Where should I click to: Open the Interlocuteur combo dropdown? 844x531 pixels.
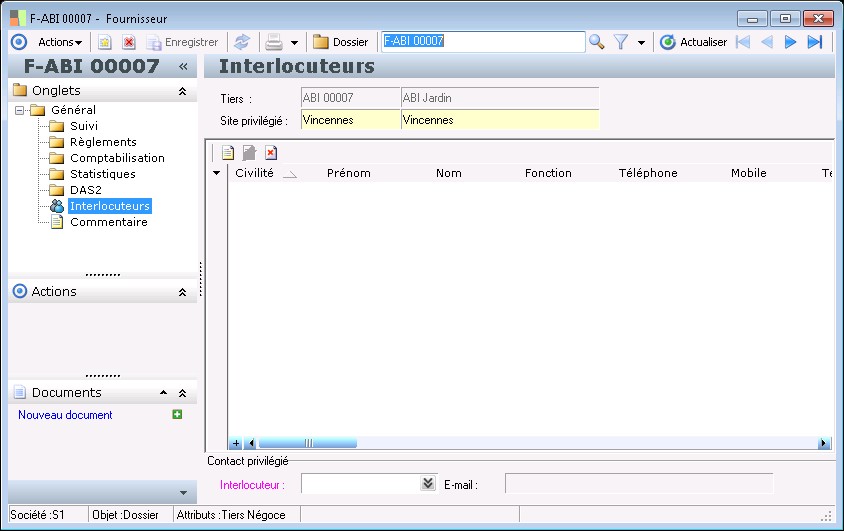click(x=428, y=483)
